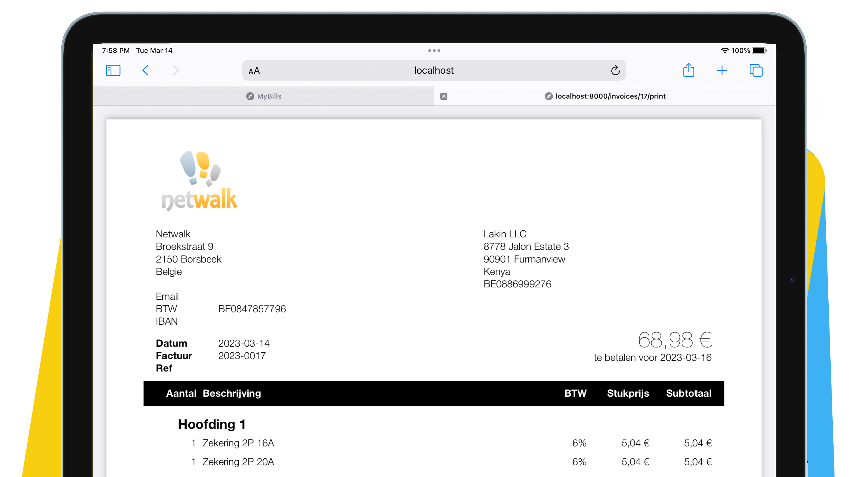Click the Subtotaal column header
Screen dimensions: 868x477
pyautogui.click(x=688, y=393)
